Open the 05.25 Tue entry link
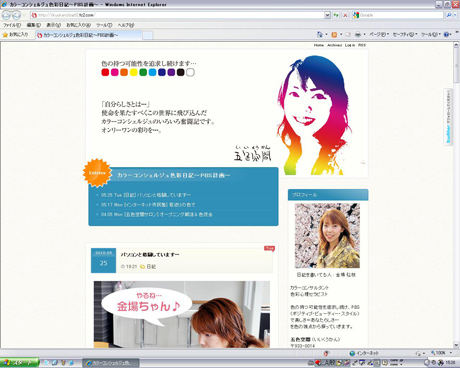The width and height of the screenshot is (460, 368). coord(146,195)
